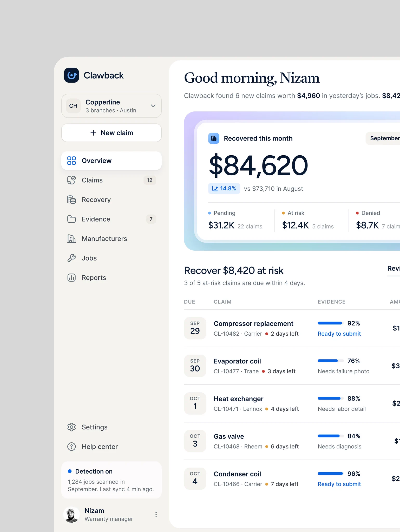Image resolution: width=400 pixels, height=532 pixels.
Task: Click Ready to submit for Condenser coil
Action: [x=339, y=484]
